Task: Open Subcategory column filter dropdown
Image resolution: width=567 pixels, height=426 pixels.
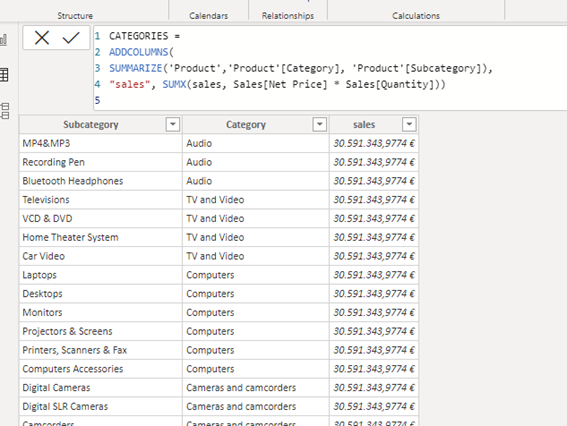Action: tap(173, 124)
